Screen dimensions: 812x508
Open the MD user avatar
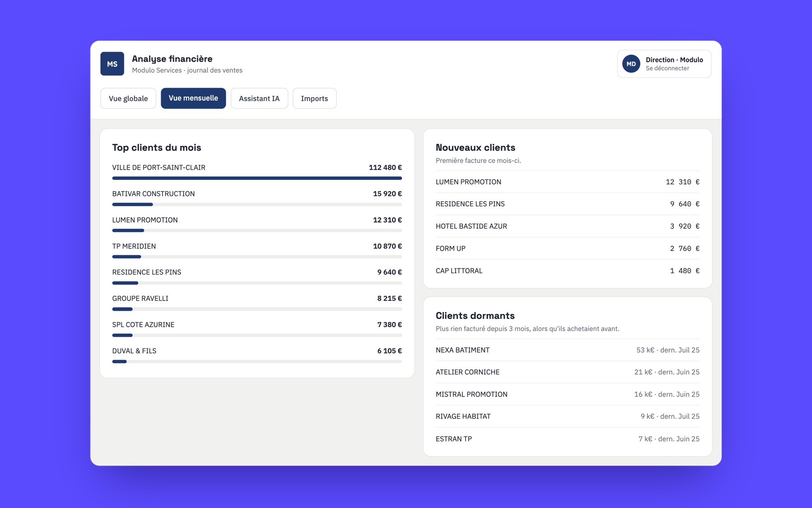(631, 64)
